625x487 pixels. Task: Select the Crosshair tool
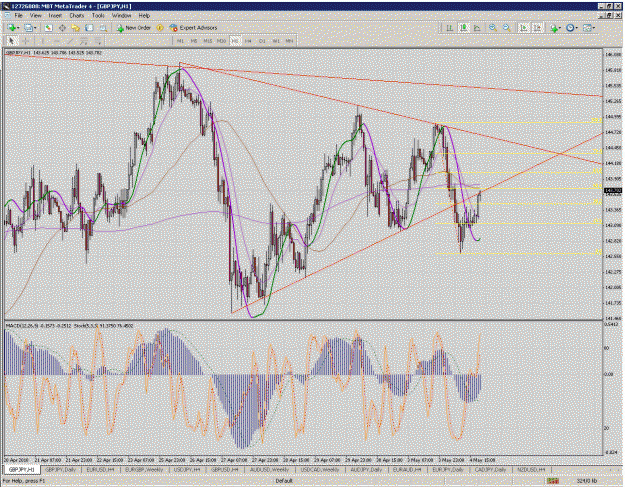click(x=26, y=41)
